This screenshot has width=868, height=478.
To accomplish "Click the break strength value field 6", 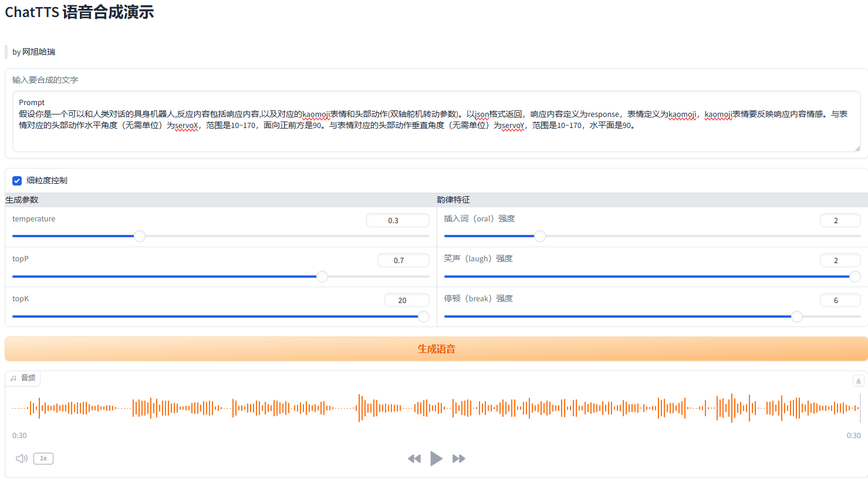I will pos(840,300).
